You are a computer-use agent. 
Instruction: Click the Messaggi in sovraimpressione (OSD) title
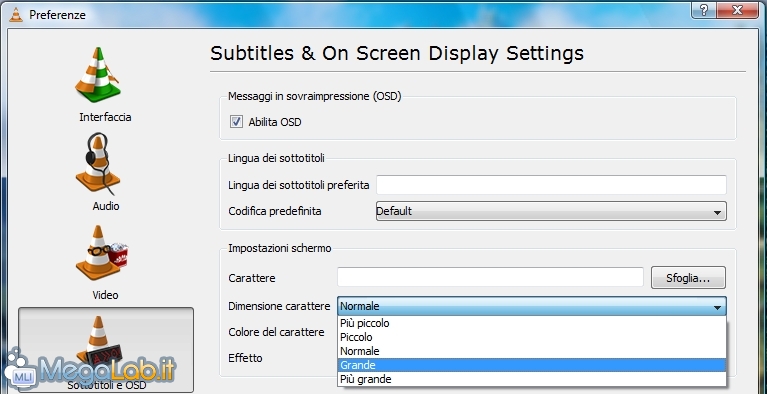click(315, 96)
